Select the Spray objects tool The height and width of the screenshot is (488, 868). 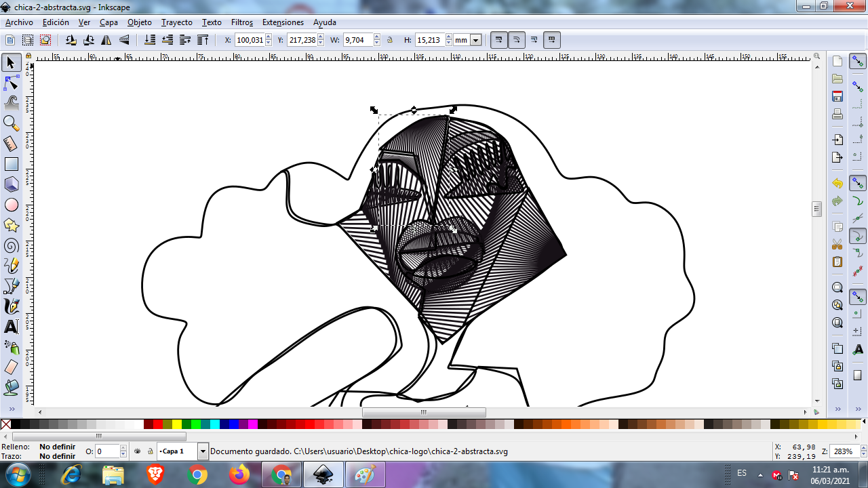click(x=11, y=347)
